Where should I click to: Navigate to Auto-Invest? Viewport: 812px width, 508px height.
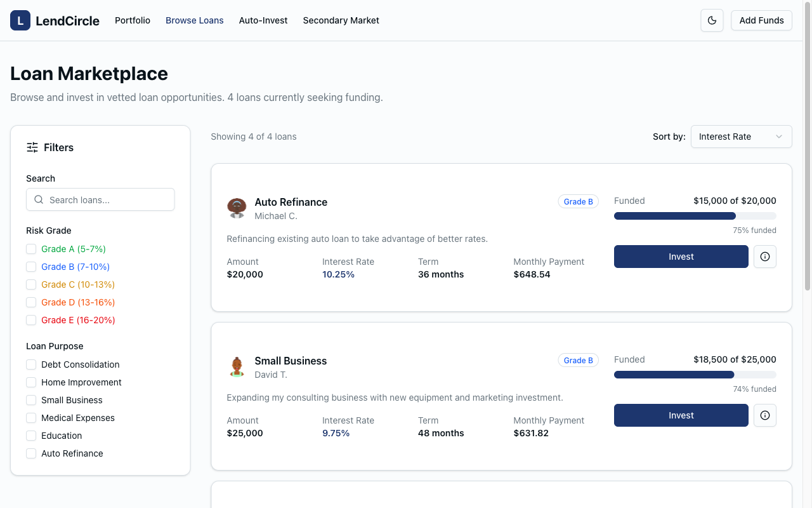click(263, 20)
